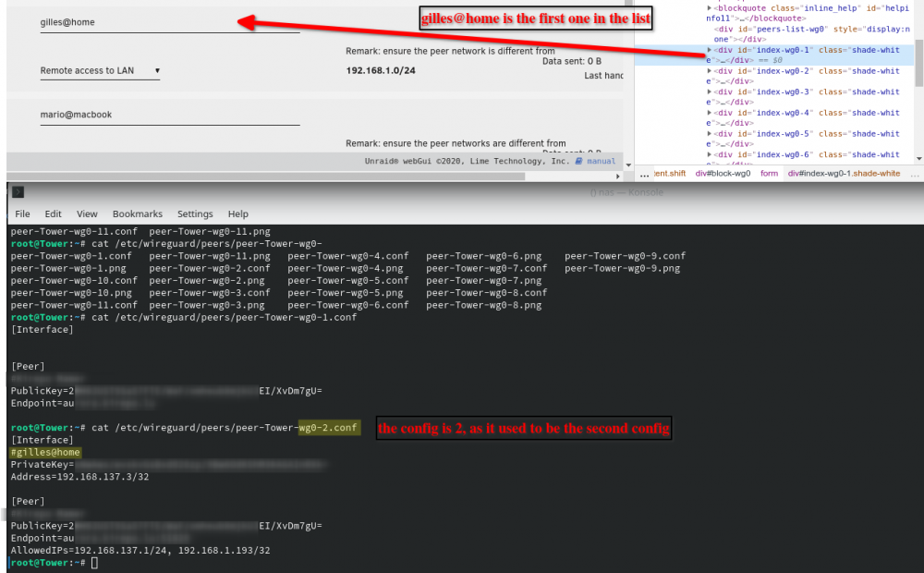
Task: Open the Help menu in Konsole
Action: point(238,214)
